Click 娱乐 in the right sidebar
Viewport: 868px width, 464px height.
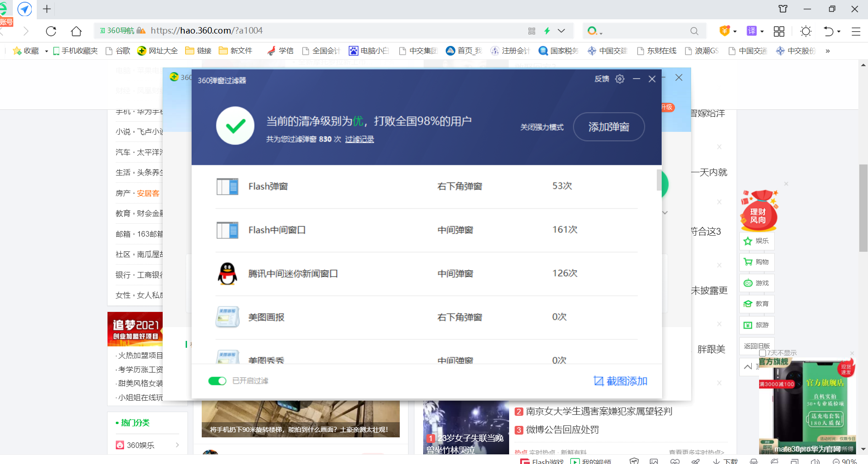click(756, 241)
